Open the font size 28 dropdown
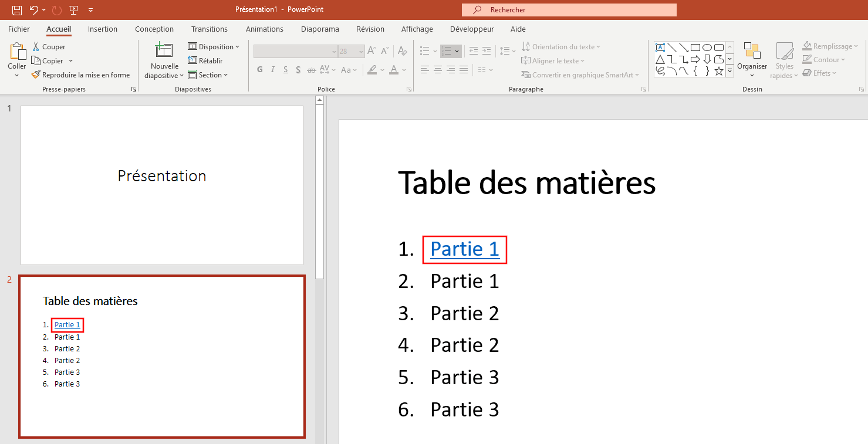 [360, 52]
